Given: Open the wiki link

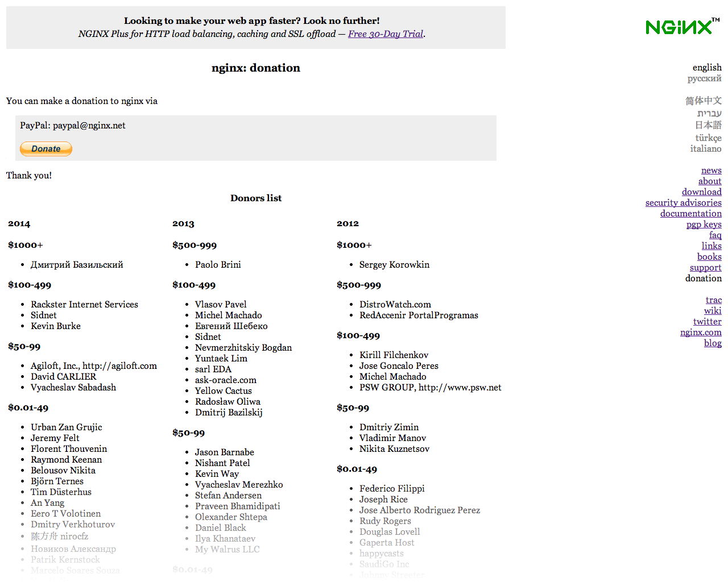Looking at the screenshot, I should coord(713,311).
